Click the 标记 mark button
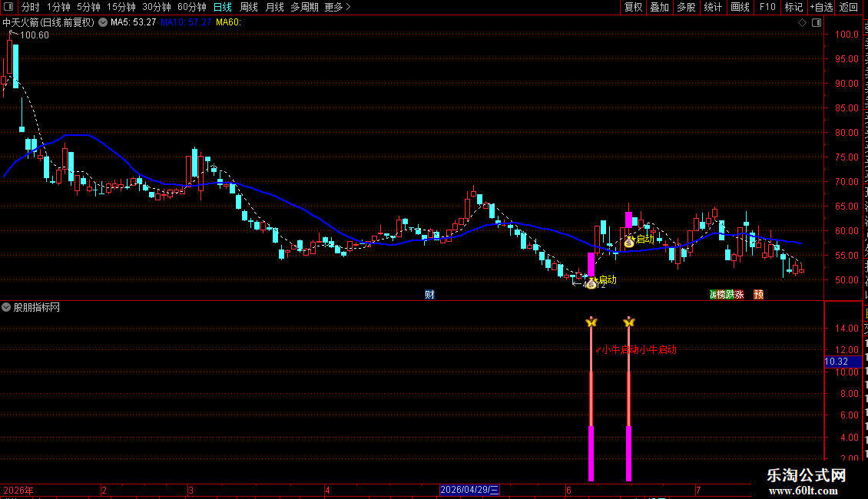Viewport: 868px width, 499px height. [x=793, y=7]
